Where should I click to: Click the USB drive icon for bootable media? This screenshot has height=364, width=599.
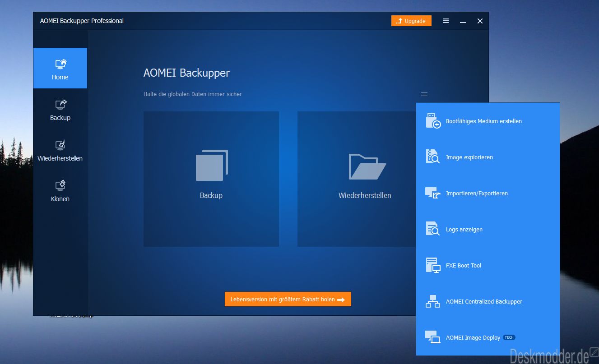click(433, 121)
